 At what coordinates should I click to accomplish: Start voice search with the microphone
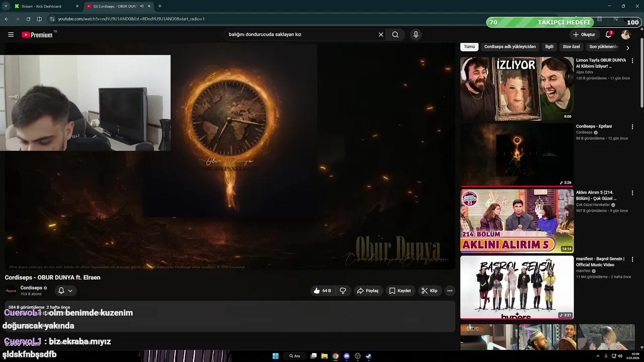[x=416, y=35]
